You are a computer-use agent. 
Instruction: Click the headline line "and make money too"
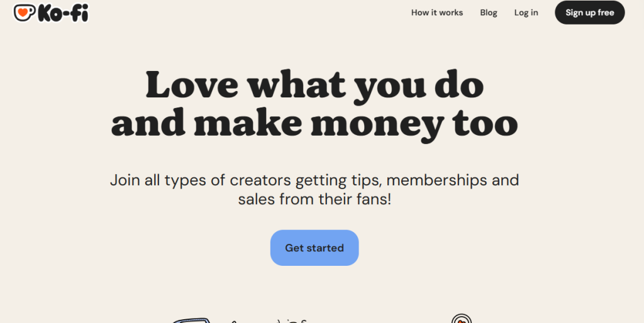click(314, 124)
